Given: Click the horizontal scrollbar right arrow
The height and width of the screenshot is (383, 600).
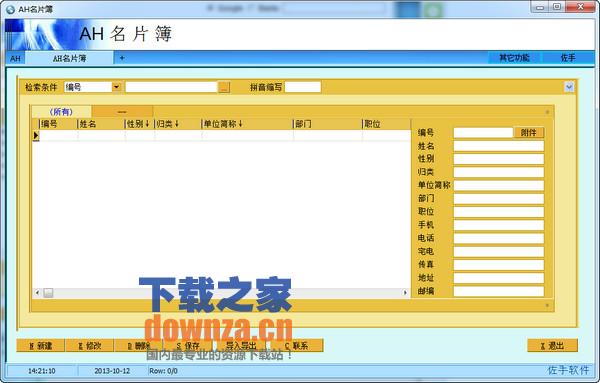Looking at the screenshot, I should [405, 293].
